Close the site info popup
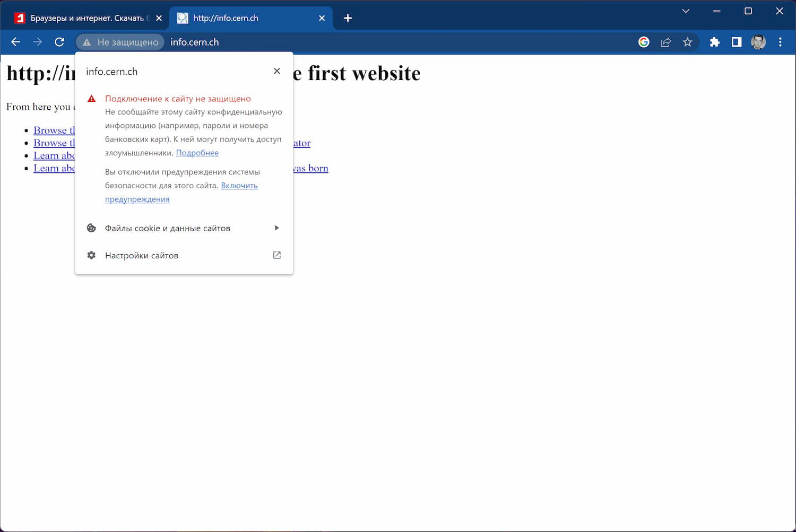 (x=276, y=71)
